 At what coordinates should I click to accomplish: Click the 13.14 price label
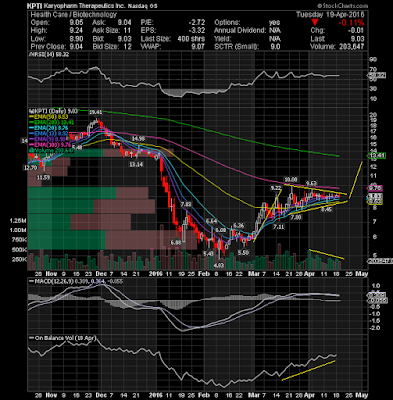click(136, 164)
